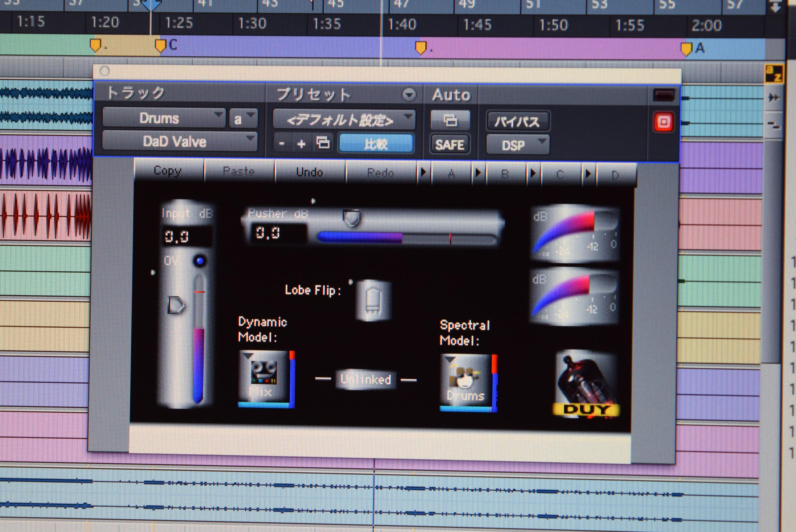Click the 1:30 position on the time ruler
Viewport: 796px width, 532px height.
click(x=252, y=23)
